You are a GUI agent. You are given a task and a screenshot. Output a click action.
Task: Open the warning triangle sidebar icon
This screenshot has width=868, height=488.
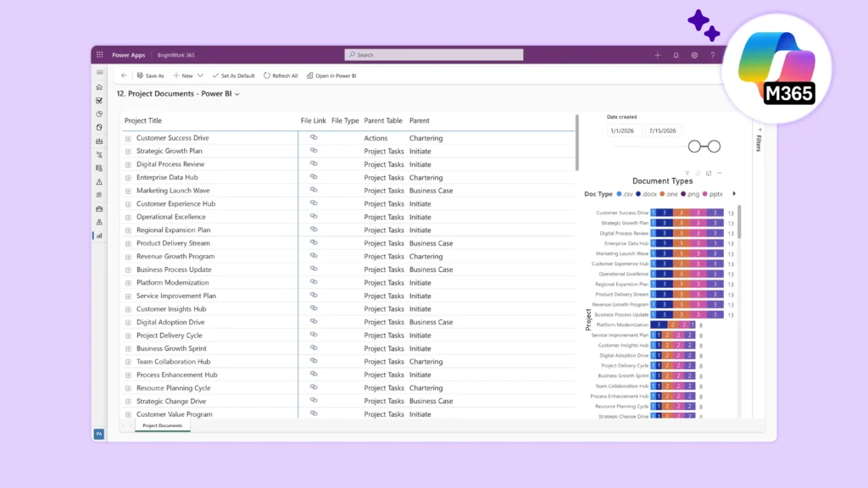[100, 181]
